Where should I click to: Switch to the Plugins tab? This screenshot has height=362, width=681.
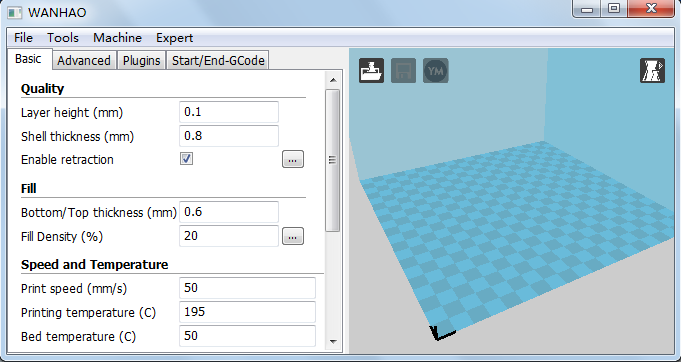(x=142, y=60)
